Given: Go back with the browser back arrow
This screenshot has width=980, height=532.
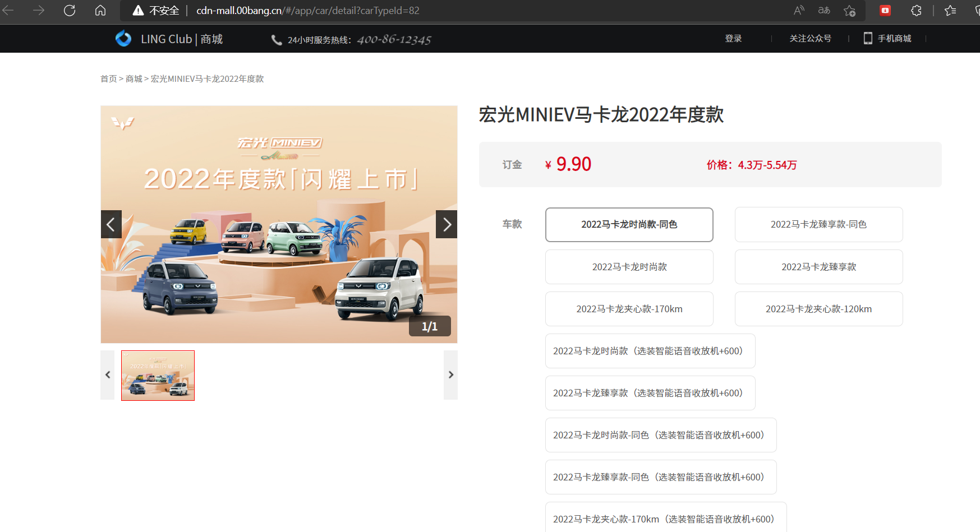Looking at the screenshot, I should [x=8, y=10].
